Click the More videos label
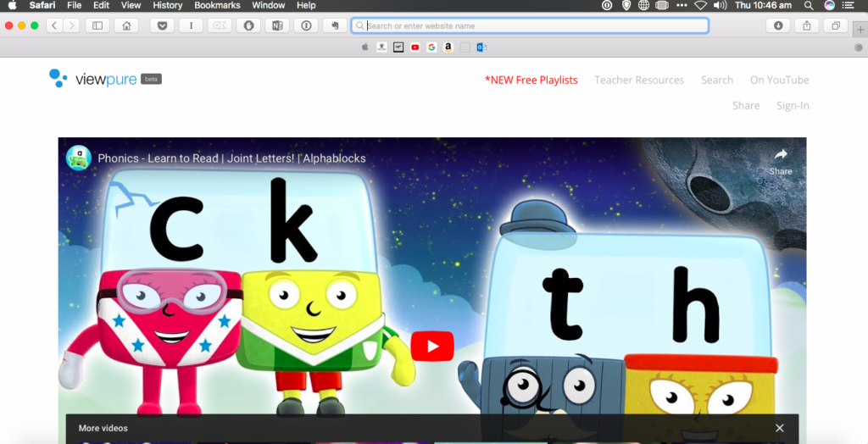This screenshot has width=868, height=444. pyautogui.click(x=103, y=428)
